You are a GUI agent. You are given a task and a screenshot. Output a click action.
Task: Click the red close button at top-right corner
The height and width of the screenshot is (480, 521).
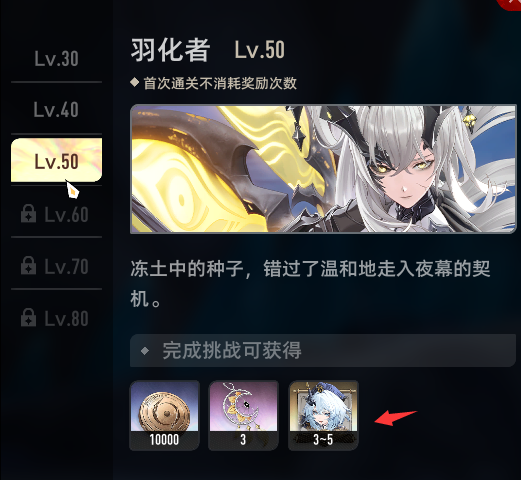pyautogui.click(x=510, y=4)
